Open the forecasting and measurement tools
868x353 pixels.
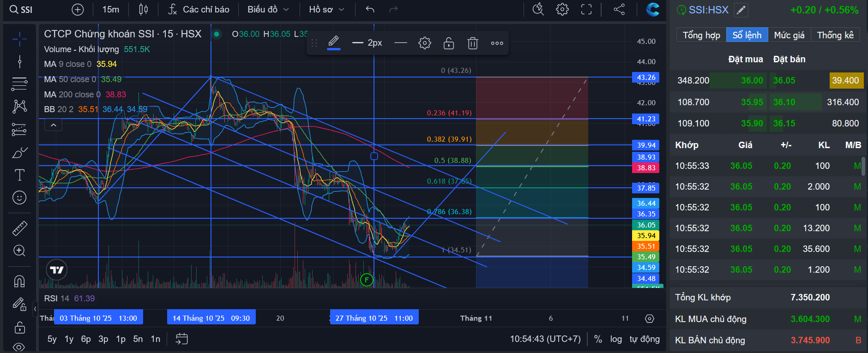pos(19,129)
